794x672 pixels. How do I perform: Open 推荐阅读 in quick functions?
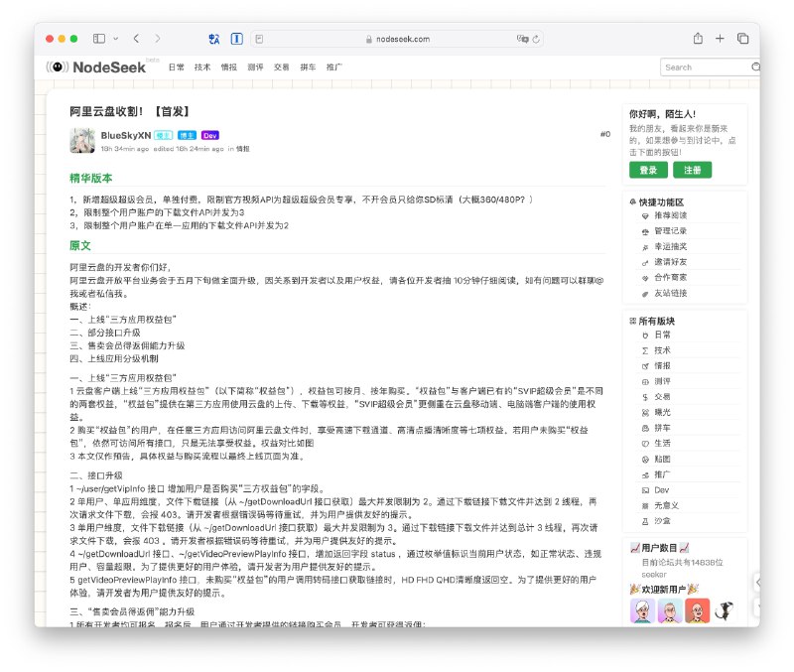[x=671, y=215]
